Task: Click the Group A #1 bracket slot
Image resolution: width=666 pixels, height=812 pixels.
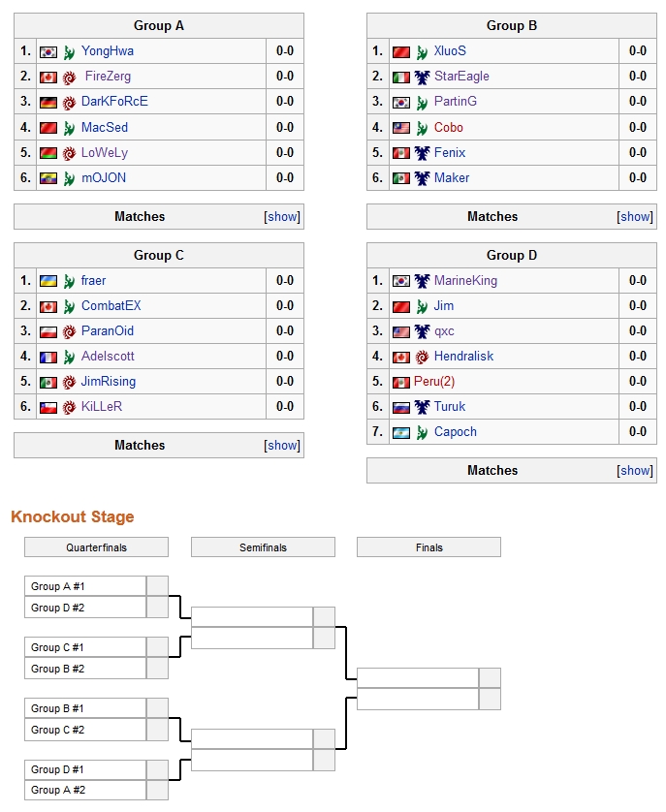Action: [x=85, y=586]
